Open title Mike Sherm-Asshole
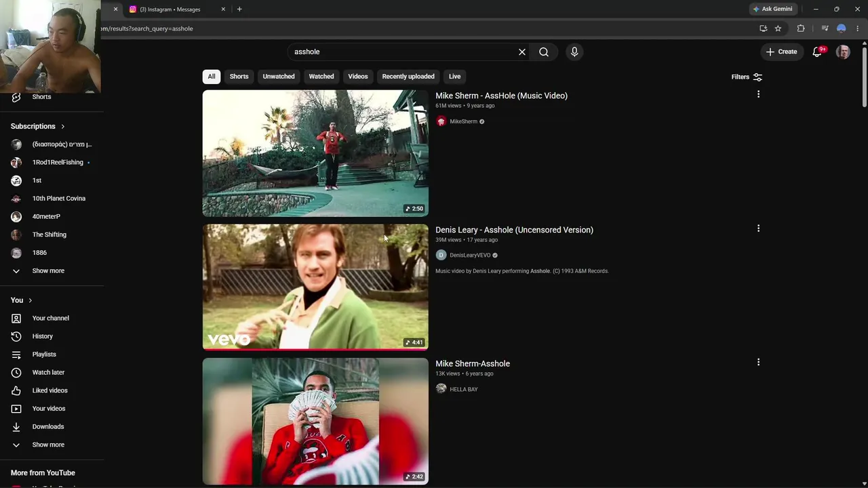Screen dimensions: 868x488 tap(473, 363)
